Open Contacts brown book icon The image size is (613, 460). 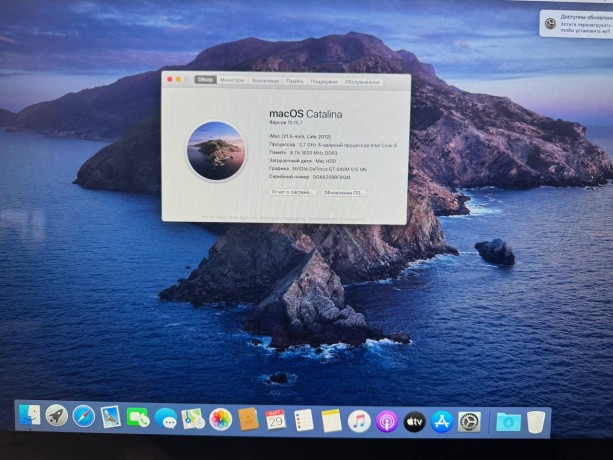248,420
